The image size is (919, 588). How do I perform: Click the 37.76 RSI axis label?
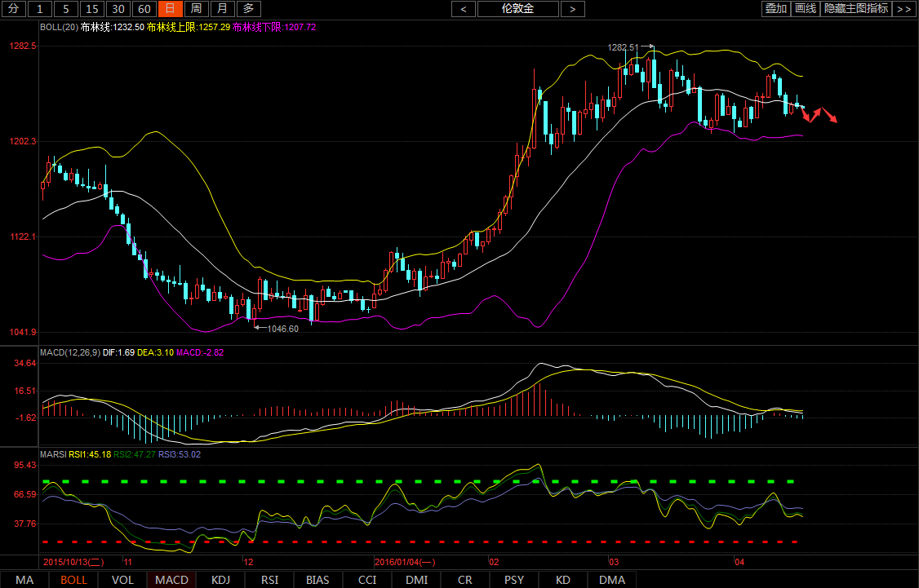(25, 524)
